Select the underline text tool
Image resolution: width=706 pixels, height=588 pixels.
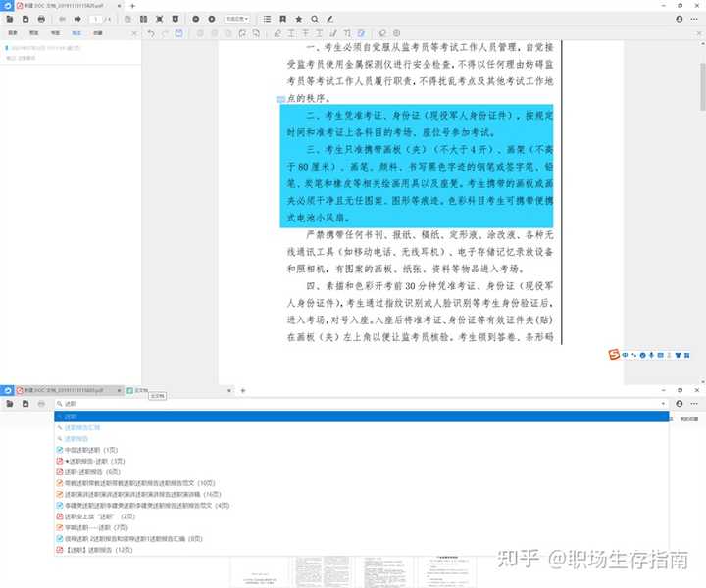click(292, 33)
